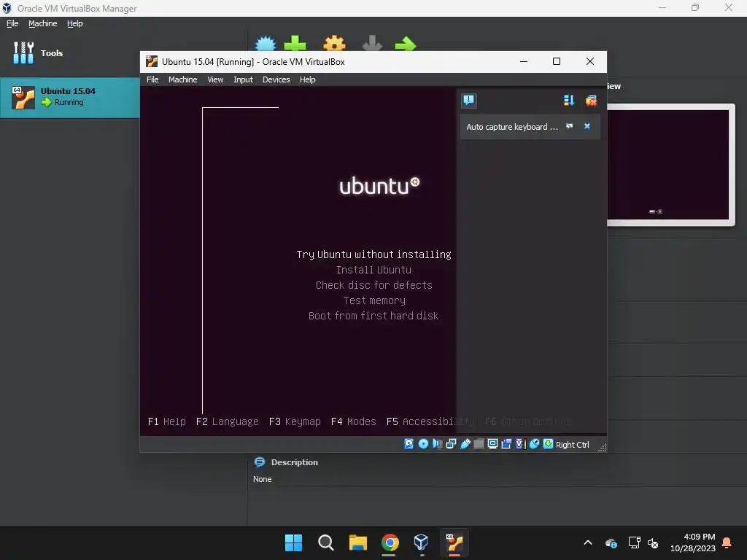The image size is (747, 560).
Task: Open the audio indicator in VM status bar
Action: pos(437,444)
